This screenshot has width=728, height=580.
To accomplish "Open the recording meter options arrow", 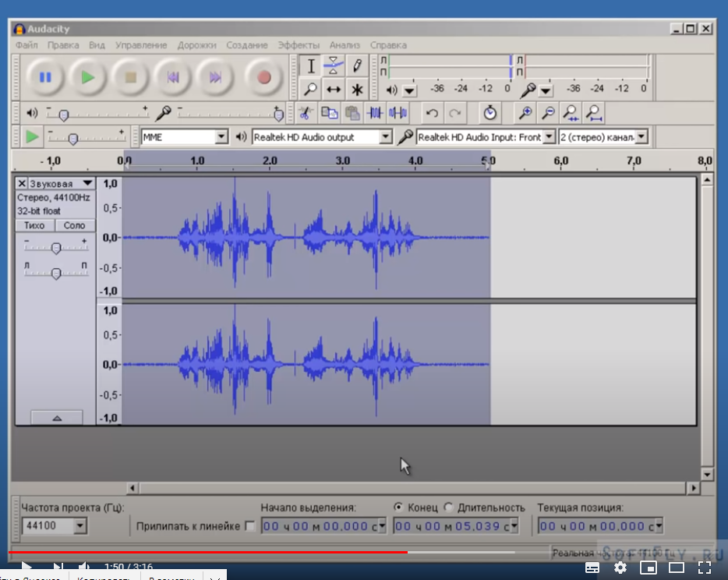I will (x=546, y=90).
